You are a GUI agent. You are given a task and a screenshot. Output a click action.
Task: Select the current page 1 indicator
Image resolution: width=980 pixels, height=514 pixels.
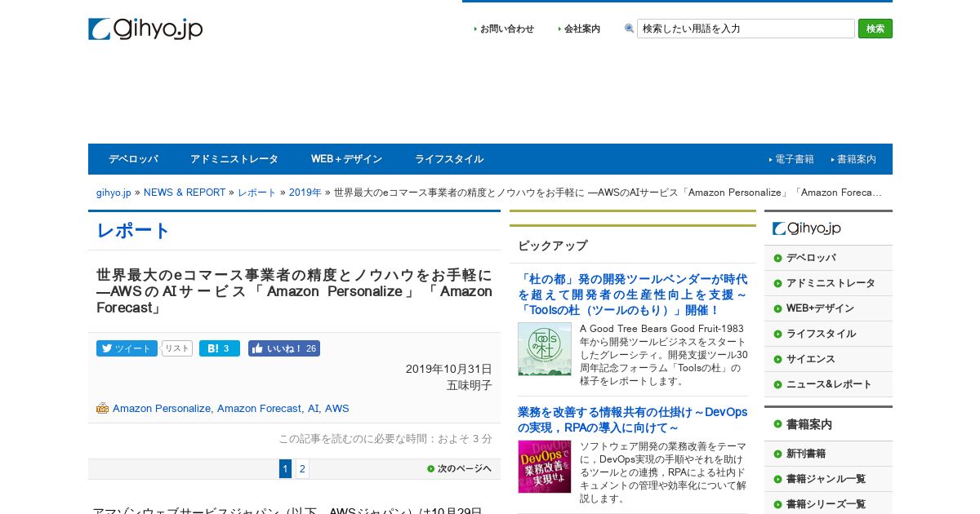click(x=285, y=469)
